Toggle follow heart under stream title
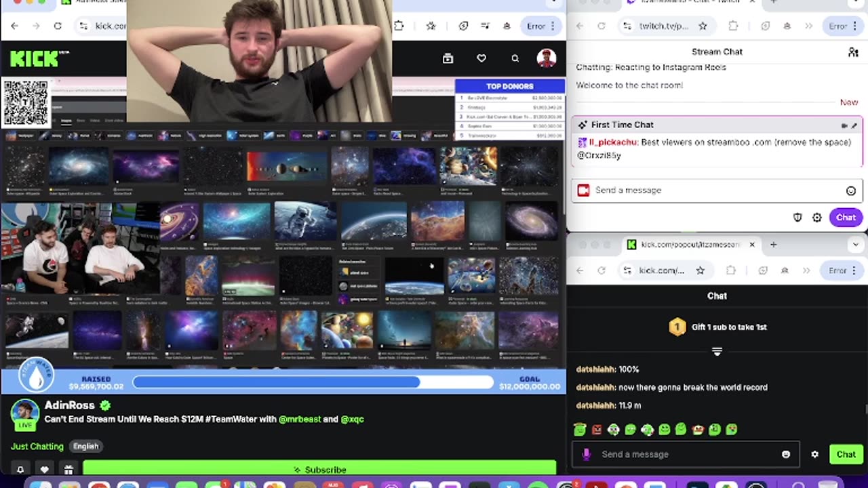 (x=45, y=470)
